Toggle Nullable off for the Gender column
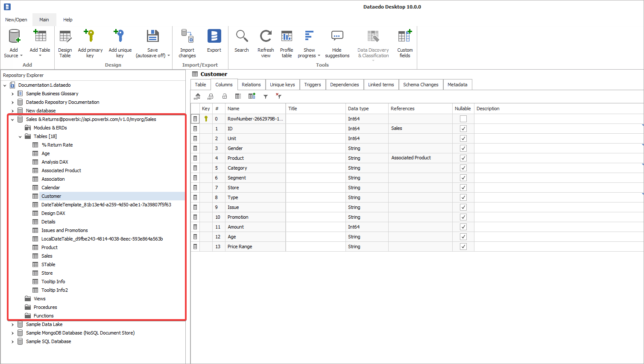Screen dimensions: 644x364 (463, 148)
